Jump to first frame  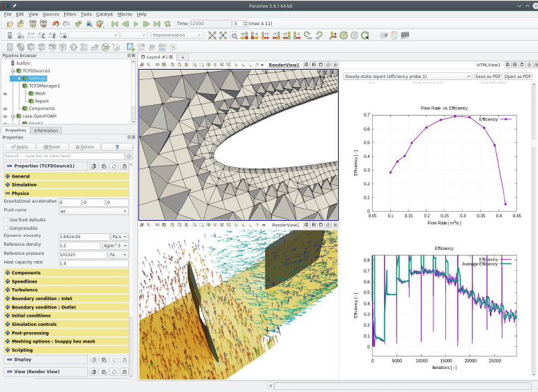point(115,24)
